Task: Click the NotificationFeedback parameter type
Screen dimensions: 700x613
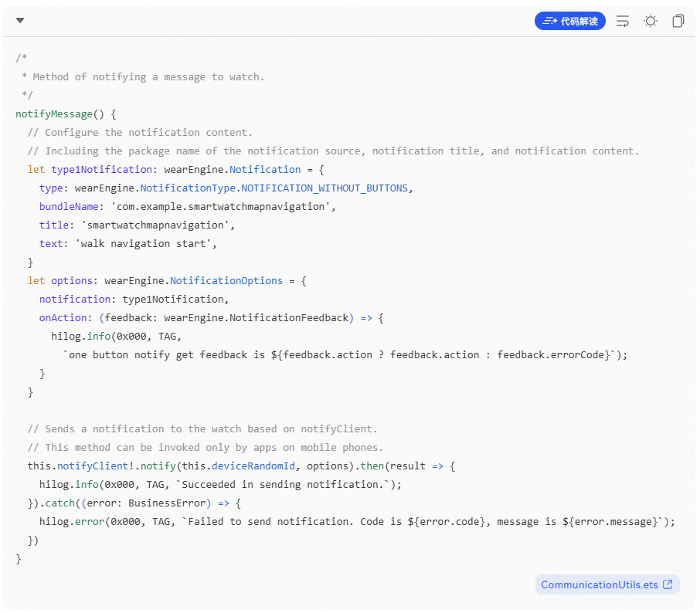Action: point(289,317)
